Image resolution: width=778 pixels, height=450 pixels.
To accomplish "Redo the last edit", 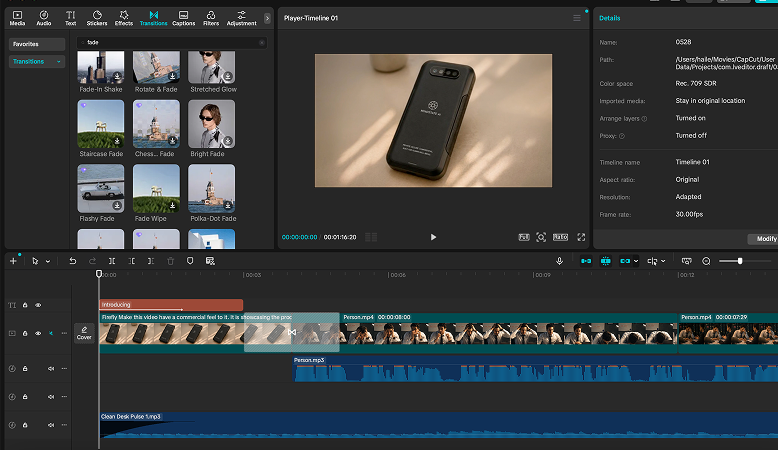I will tap(92, 261).
